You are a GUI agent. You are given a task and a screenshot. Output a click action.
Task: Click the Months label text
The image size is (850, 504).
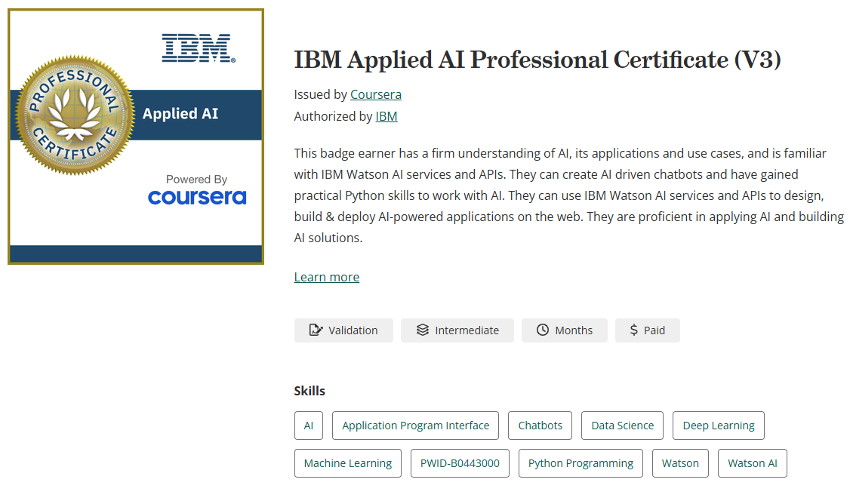pyautogui.click(x=574, y=330)
